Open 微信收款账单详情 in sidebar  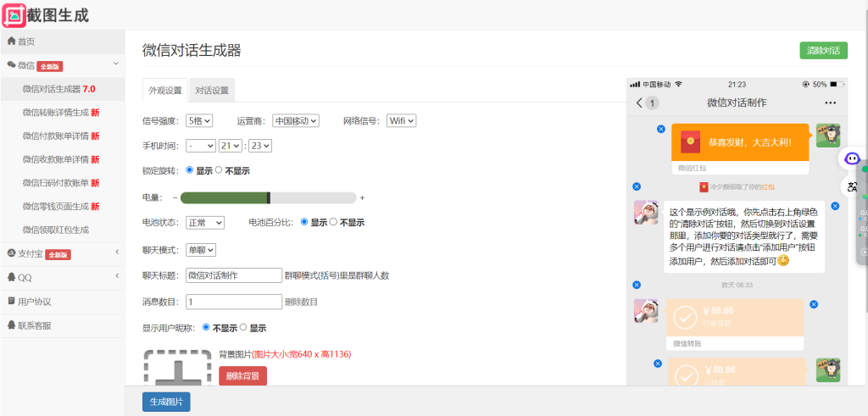(x=61, y=160)
